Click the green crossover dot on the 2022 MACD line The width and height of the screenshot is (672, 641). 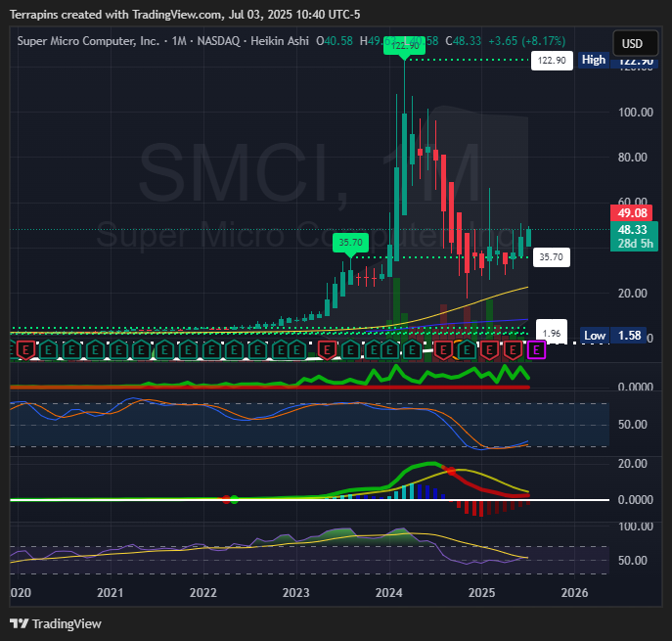click(234, 499)
